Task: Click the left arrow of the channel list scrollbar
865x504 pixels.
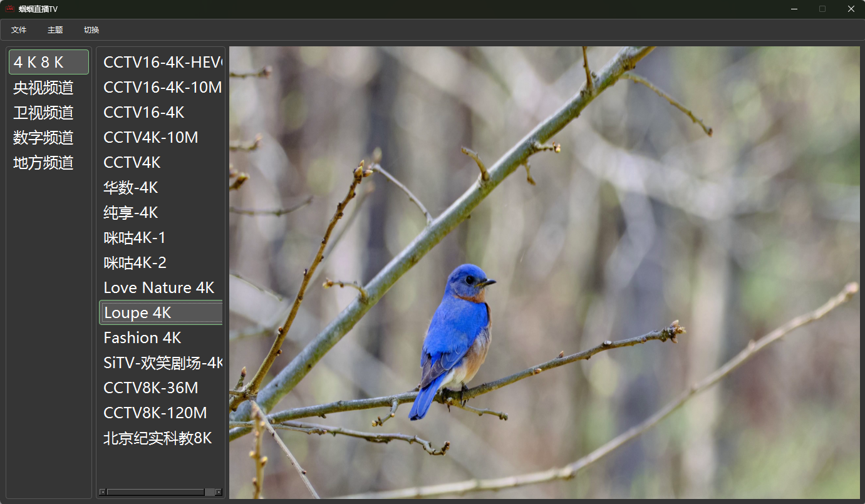Action: coord(103,492)
